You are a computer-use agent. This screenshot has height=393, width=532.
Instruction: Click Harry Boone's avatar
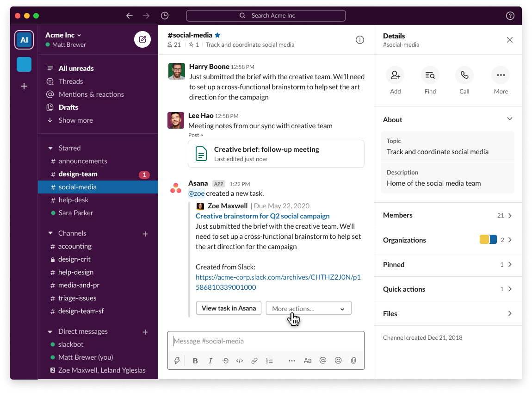click(176, 71)
